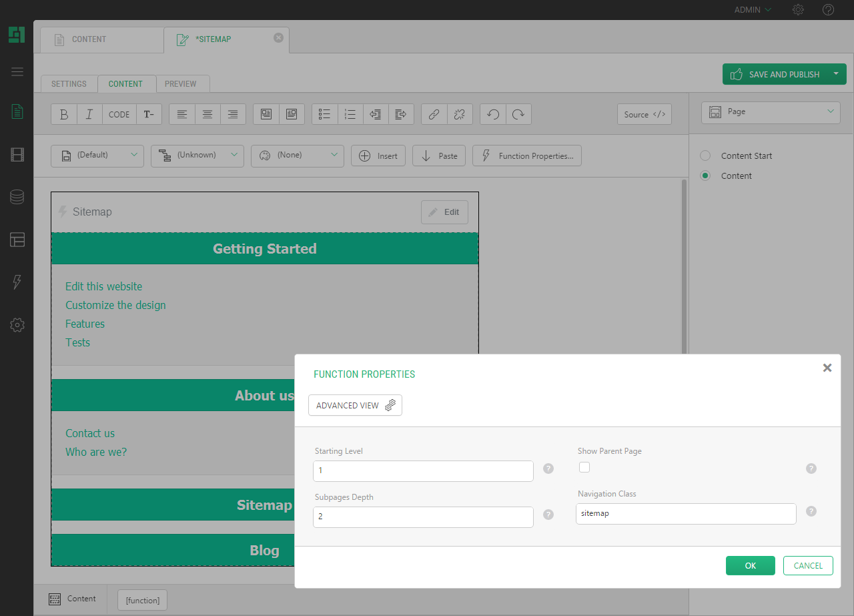The image size is (854, 616).
Task: Click the Undo arrow icon
Action: tap(493, 114)
